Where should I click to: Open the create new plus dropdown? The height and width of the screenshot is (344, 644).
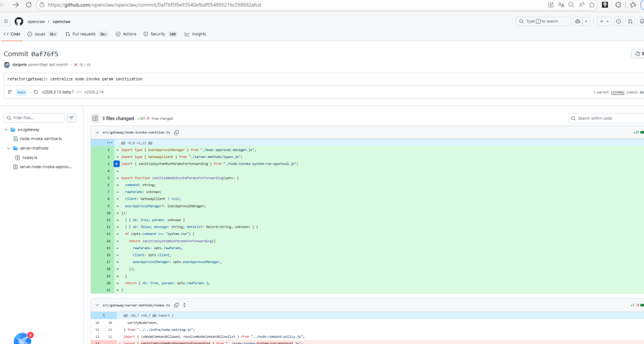tap(603, 21)
